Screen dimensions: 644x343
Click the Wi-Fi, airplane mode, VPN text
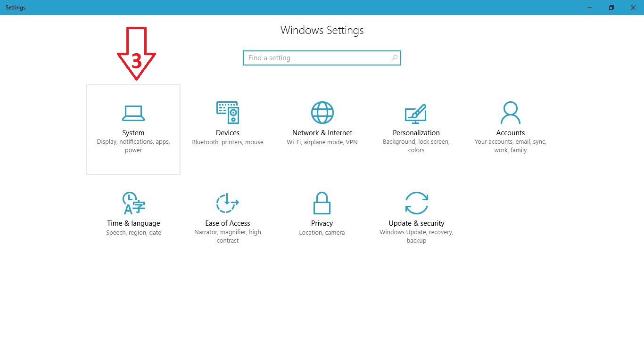(x=322, y=142)
